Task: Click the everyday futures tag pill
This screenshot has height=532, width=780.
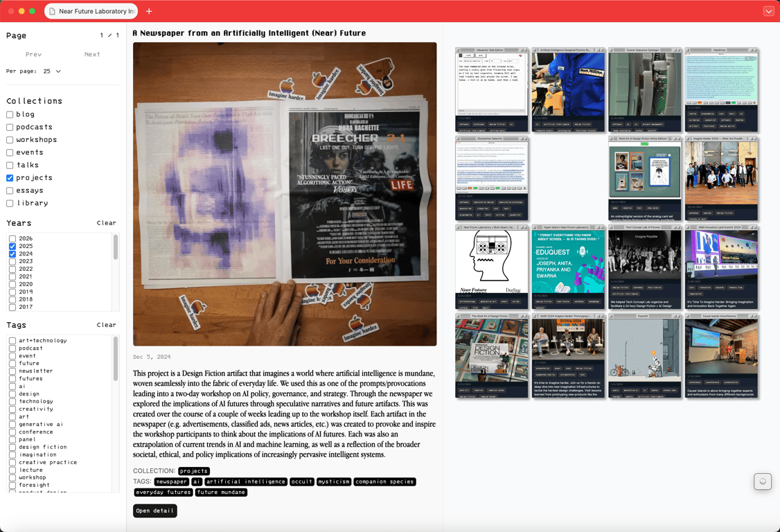Action: 163,493
